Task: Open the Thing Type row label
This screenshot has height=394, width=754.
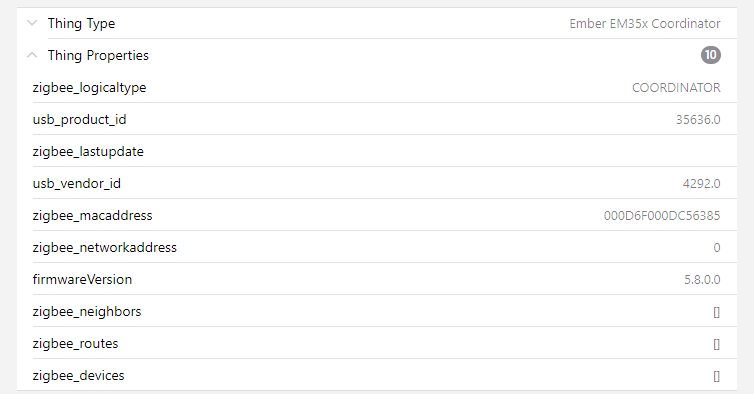Action: tap(81, 24)
